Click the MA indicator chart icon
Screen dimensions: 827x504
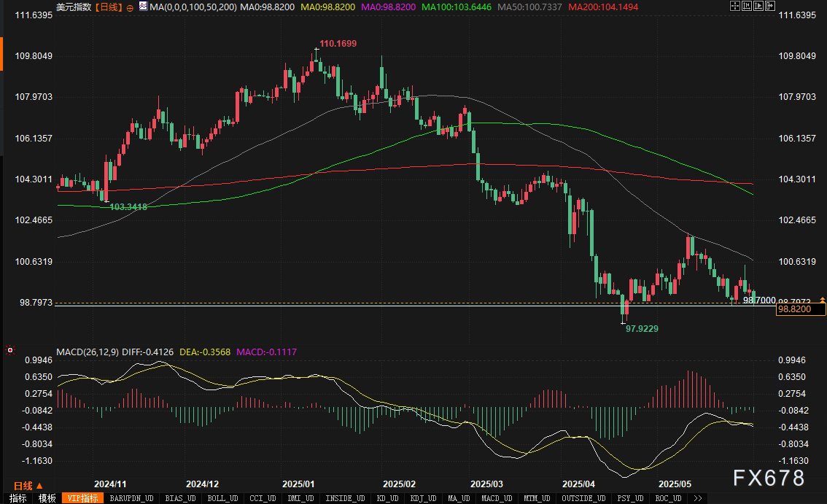point(141,7)
